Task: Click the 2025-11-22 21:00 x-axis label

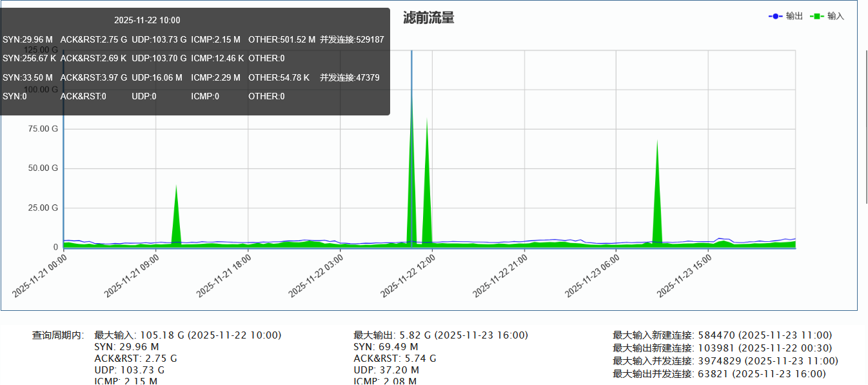Action: (500, 275)
